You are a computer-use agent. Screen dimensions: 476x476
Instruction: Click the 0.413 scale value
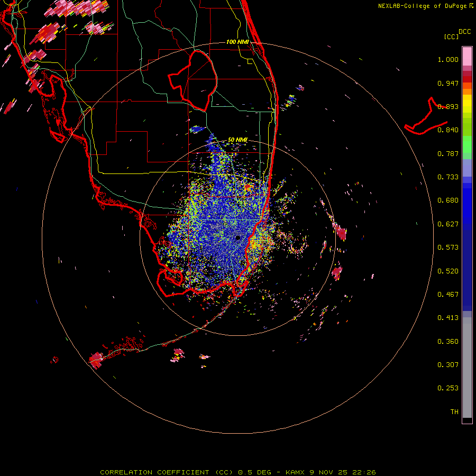click(448, 318)
